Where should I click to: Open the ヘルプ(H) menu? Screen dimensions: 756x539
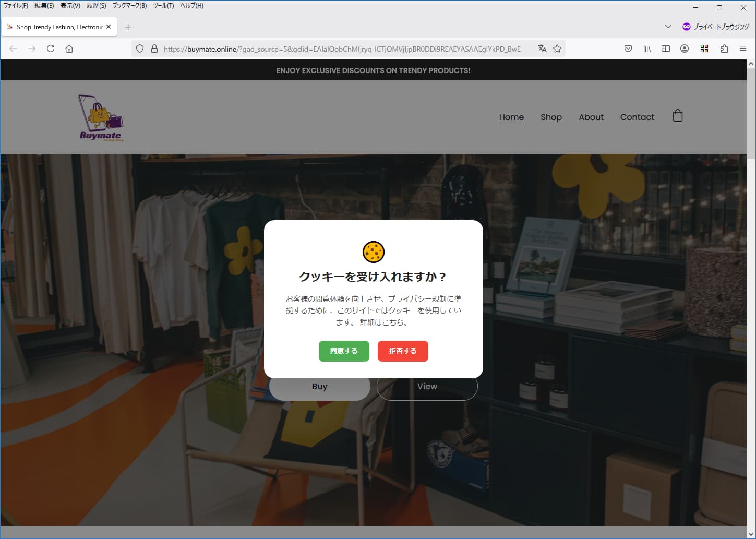[192, 6]
